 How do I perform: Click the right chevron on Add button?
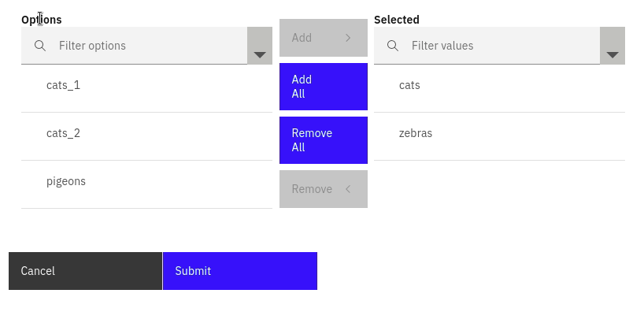coord(348,38)
